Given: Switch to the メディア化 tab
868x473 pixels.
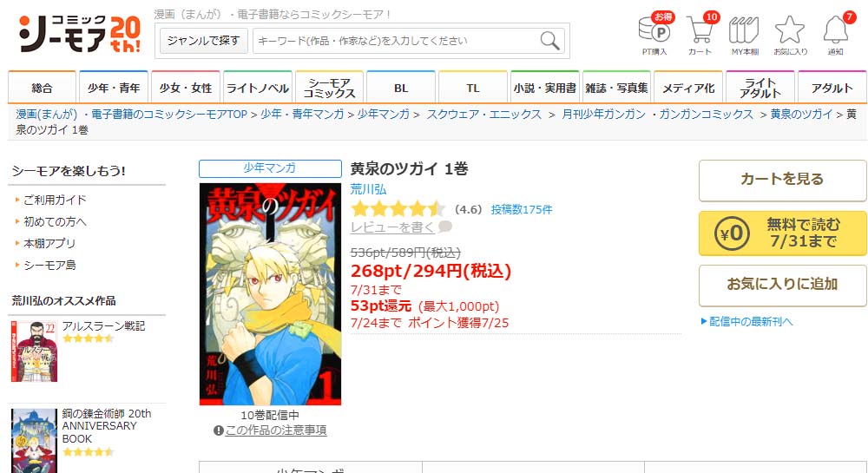Looking at the screenshot, I should 688,88.
